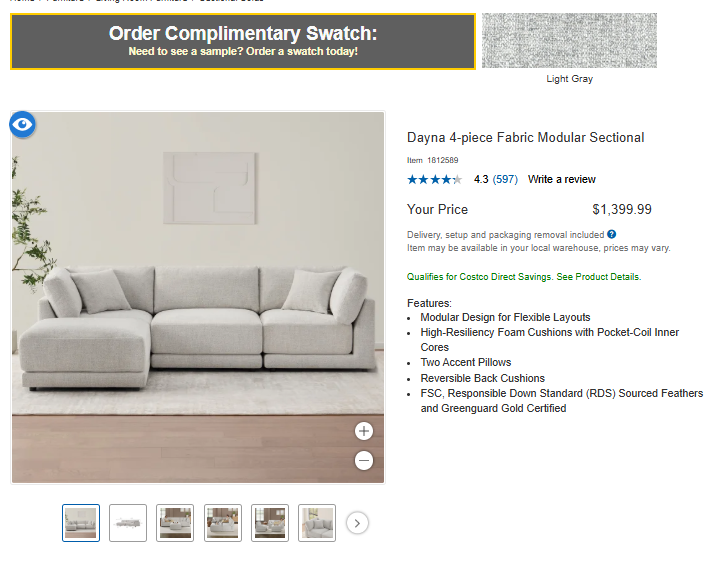Open the 597 reviews count link
709x568 pixels.
pos(505,180)
